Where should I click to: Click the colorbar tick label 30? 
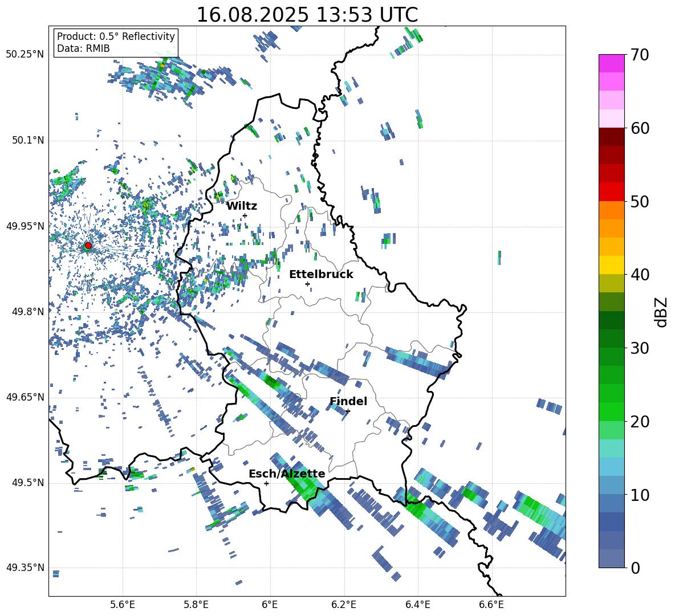tap(640, 348)
